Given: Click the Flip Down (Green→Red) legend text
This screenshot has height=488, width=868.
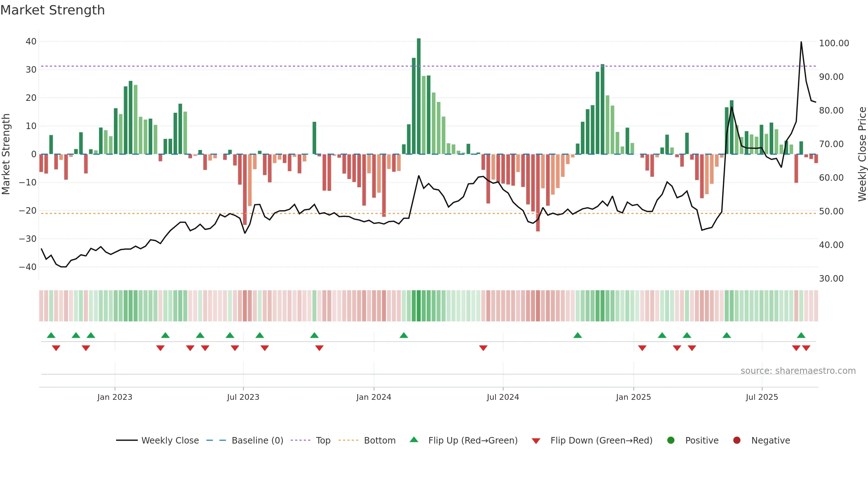Looking at the screenshot, I should click(x=601, y=440).
